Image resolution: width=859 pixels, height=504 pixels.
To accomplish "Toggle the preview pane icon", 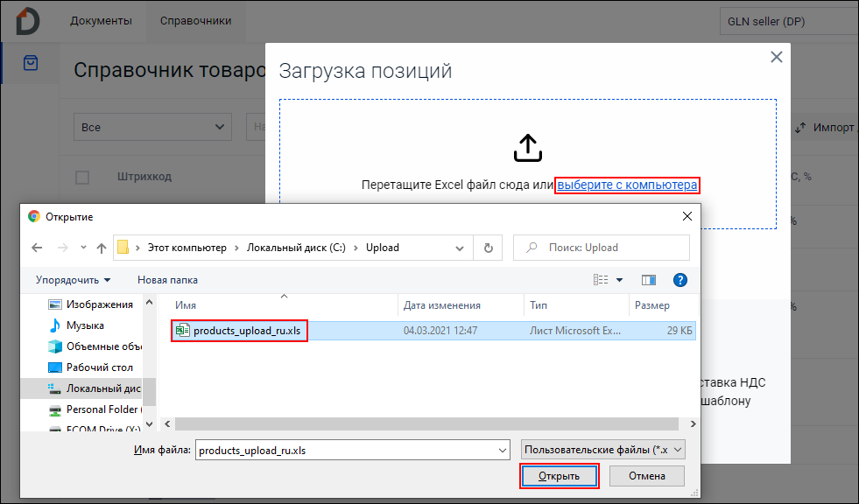I will pyautogui.click(x=649, y=280).
